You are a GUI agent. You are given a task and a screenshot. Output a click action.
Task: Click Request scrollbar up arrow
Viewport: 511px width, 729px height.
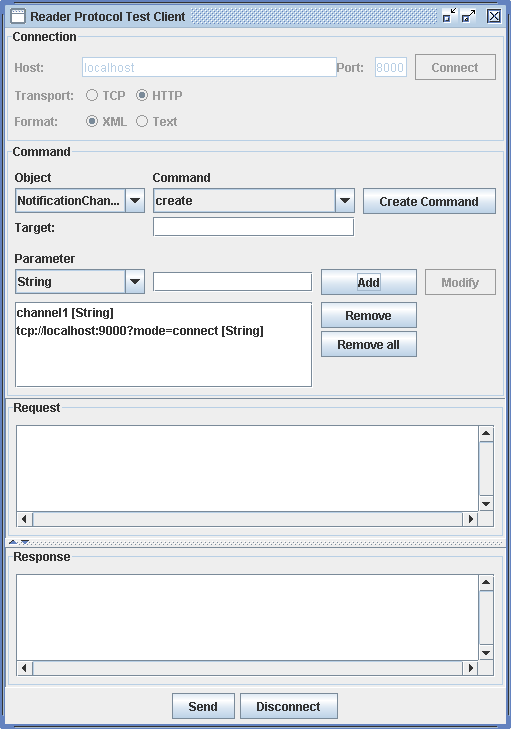click(x=486, y=433)
